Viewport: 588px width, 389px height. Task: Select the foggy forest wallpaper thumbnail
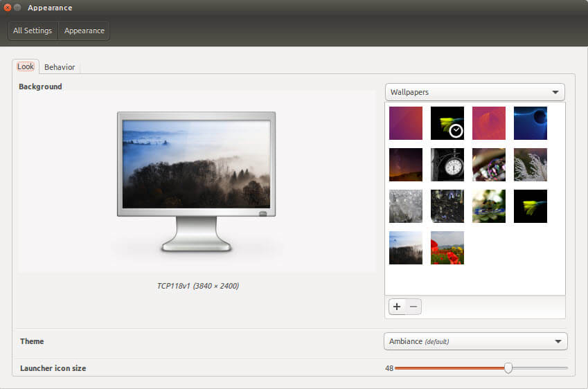click(406, 247)
